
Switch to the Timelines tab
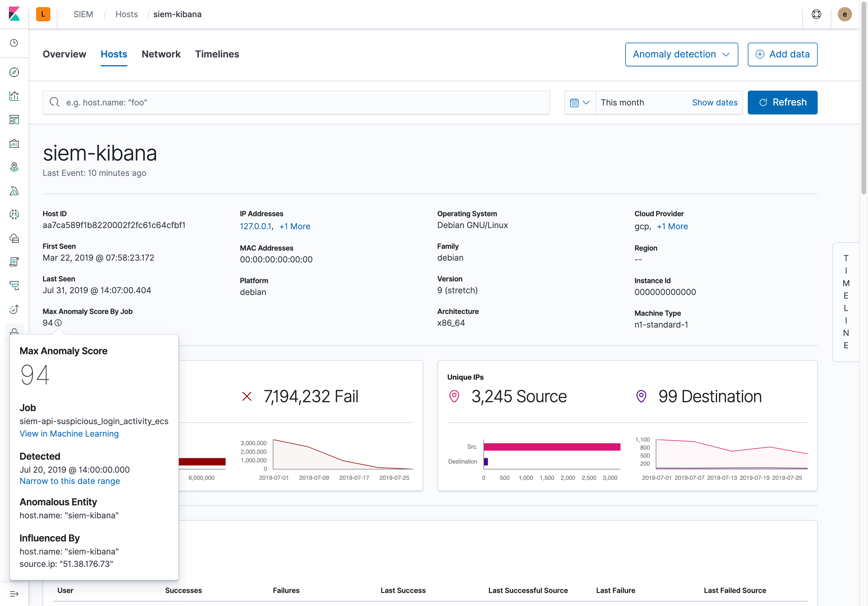click(x=217, y=54)
